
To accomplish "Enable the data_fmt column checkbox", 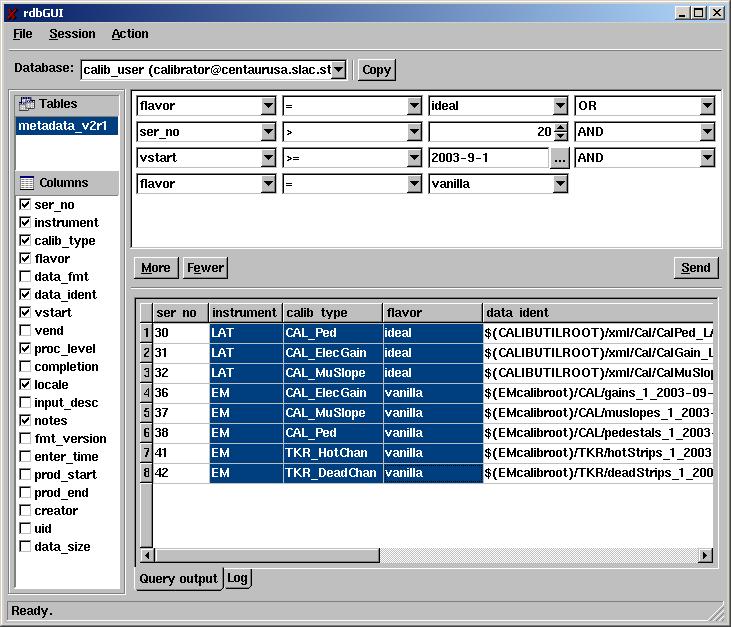I will 25,277.
